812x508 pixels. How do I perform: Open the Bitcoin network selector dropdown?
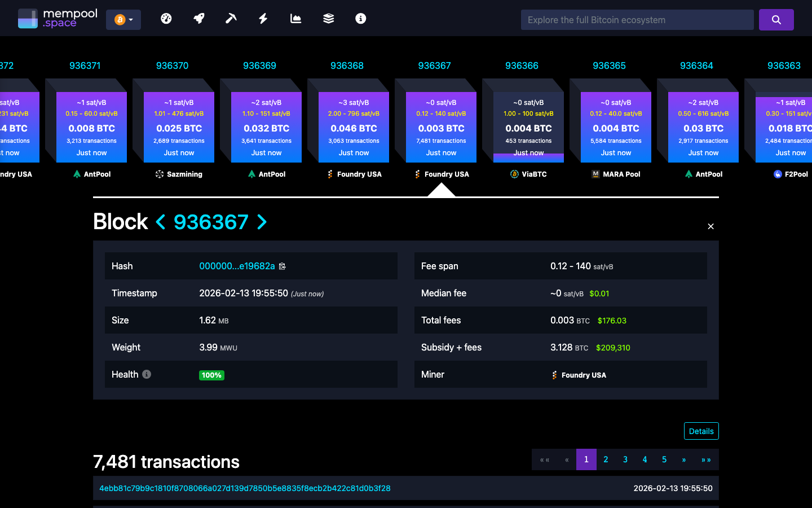123,19
